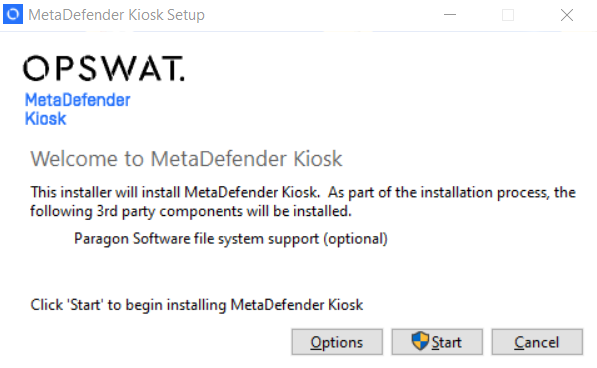Viewport: 597px width, 368px height.
Task: Click the MetaDefender app icon in title bar
Action: (13, 14)
